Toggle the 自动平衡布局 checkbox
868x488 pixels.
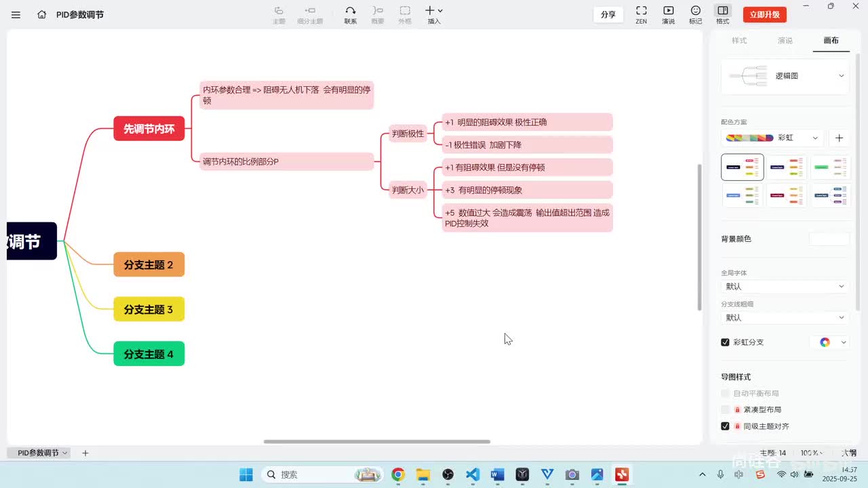pyautogui.click(x=725, y=393)
